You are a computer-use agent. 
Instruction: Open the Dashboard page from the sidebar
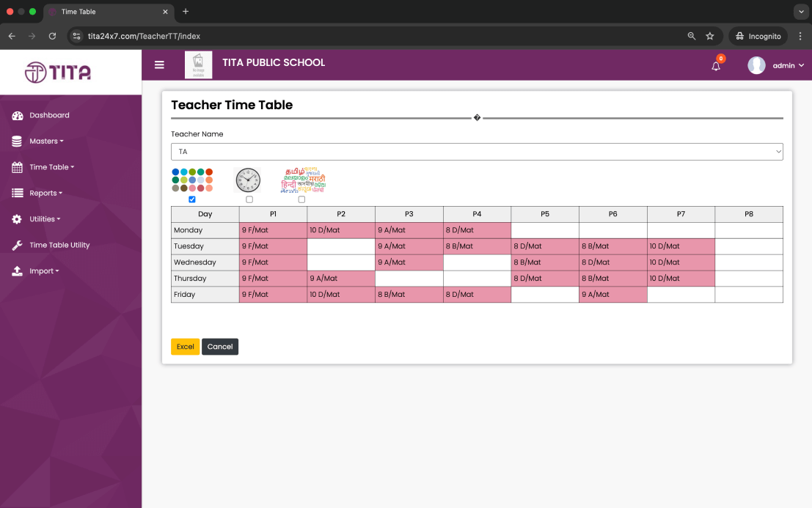tap(49, 115)
